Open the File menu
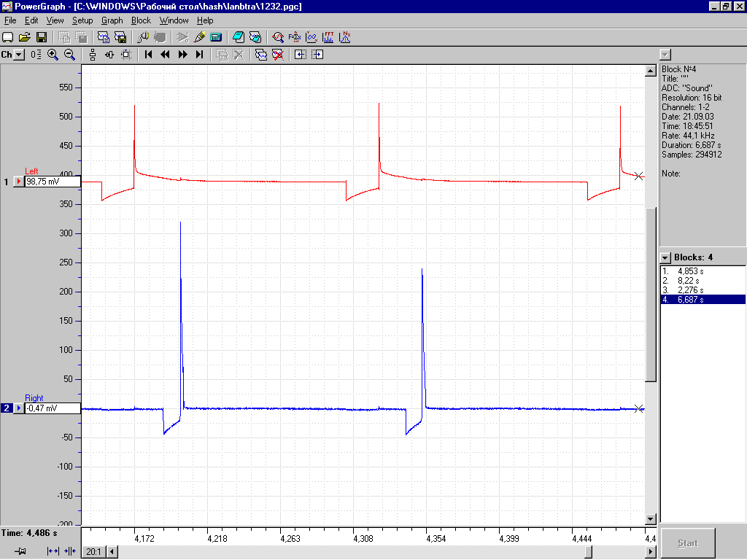This screenshot has height=560, width=747. coord(10,20)
